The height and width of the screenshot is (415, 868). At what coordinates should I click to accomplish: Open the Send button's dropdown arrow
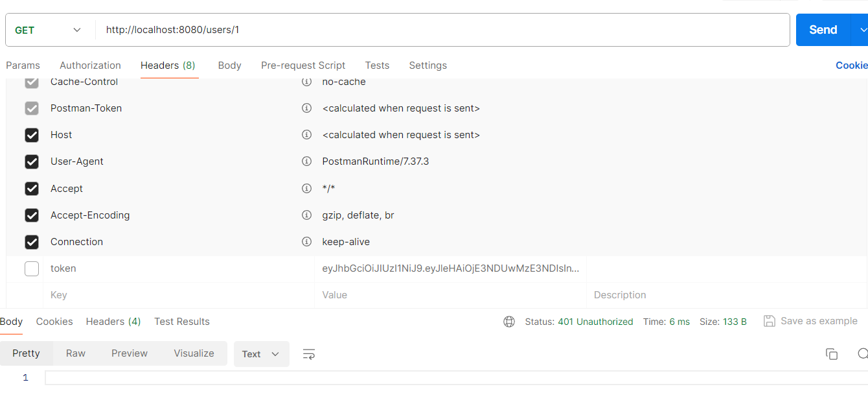[x=862, y=30]
